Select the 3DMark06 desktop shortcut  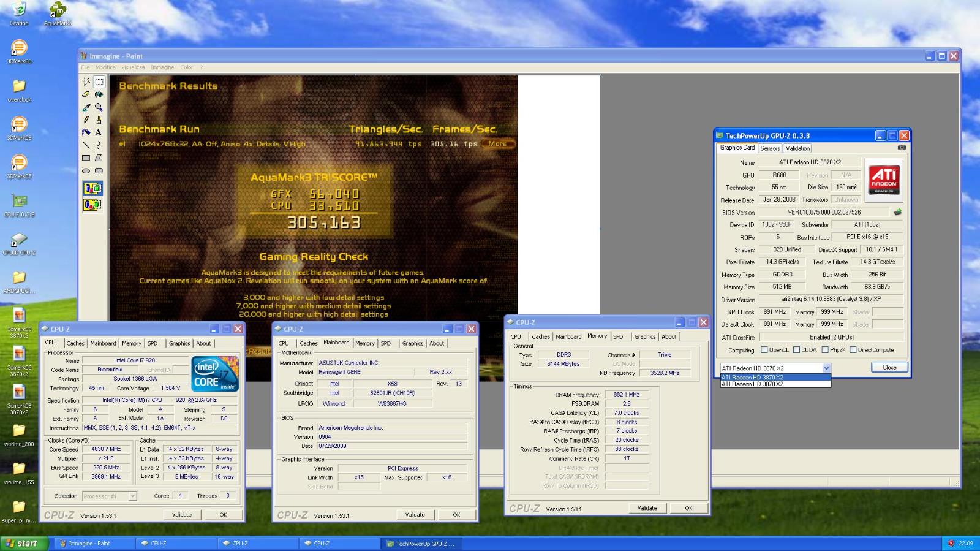[x=19, y=52]
